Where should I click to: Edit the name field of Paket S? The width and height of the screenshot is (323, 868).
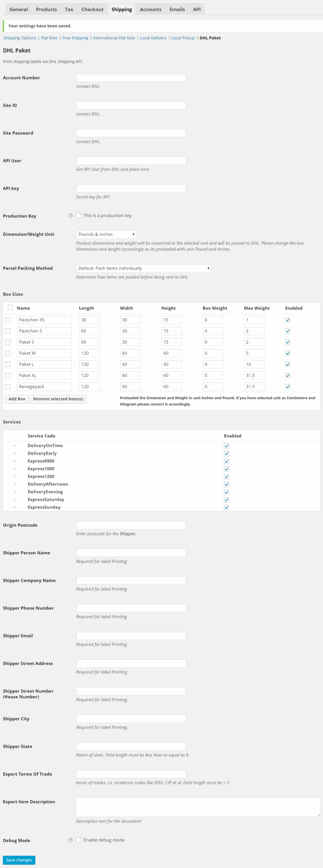click(44, 342)
